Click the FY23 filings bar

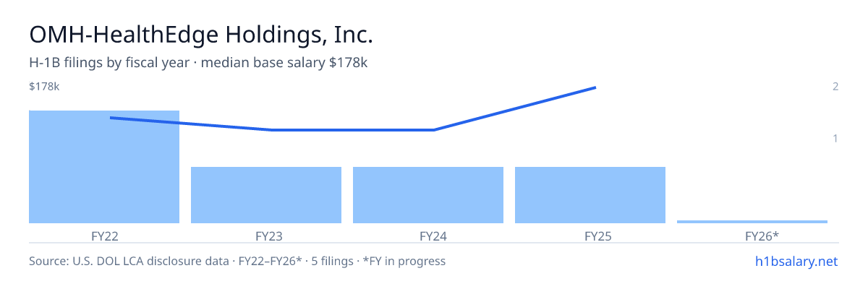(266, 195)
